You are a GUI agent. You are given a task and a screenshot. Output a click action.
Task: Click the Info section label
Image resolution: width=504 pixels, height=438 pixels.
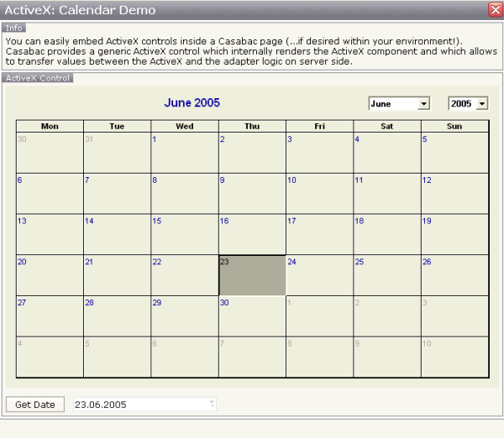coord(14,28)
